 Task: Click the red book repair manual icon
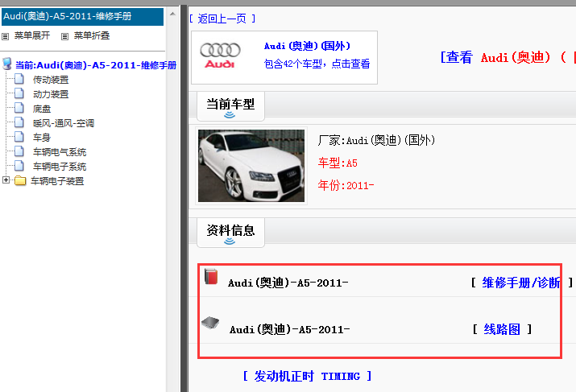[211, 276]
